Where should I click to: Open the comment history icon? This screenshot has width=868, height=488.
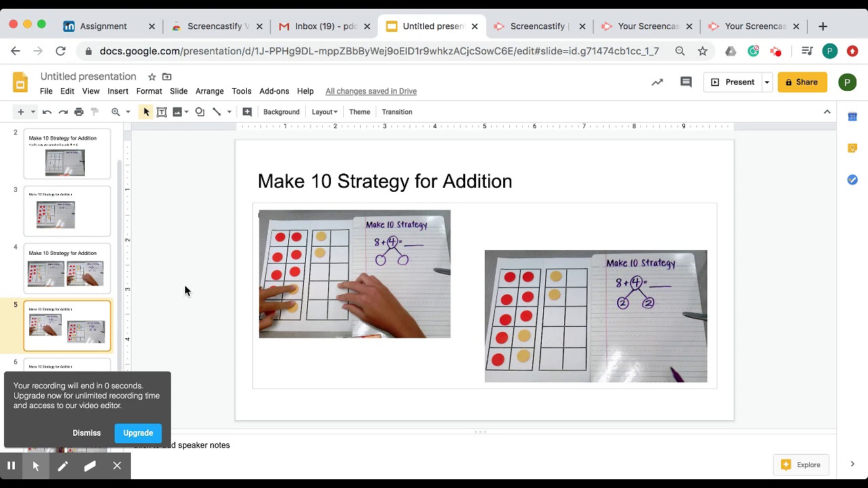tap(686, 82)
